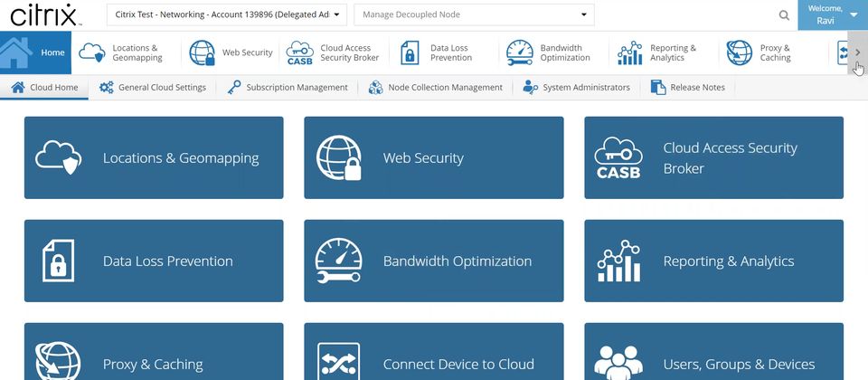The width and height of the screenshot is (868, 380).
Task: Open the Users, Groups & Devices tile
Action: click(714, 352)
